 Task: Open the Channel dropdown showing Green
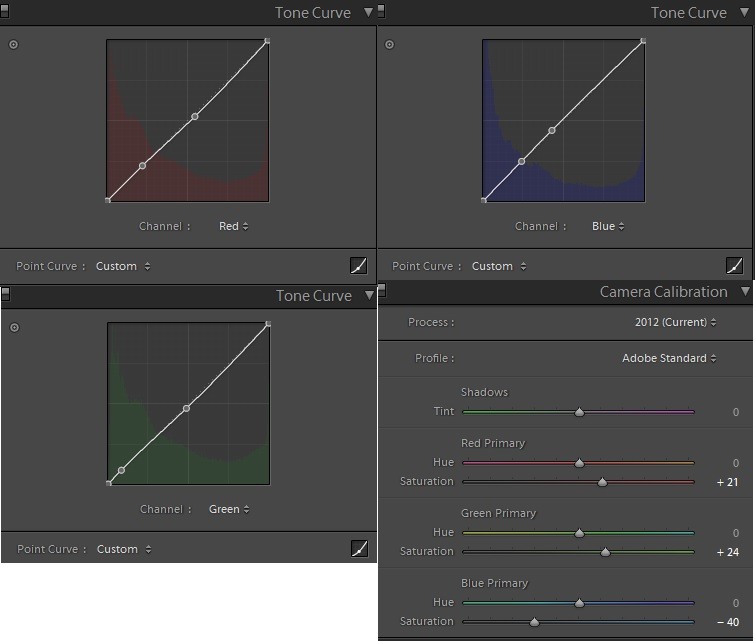(x=229, y=509)
